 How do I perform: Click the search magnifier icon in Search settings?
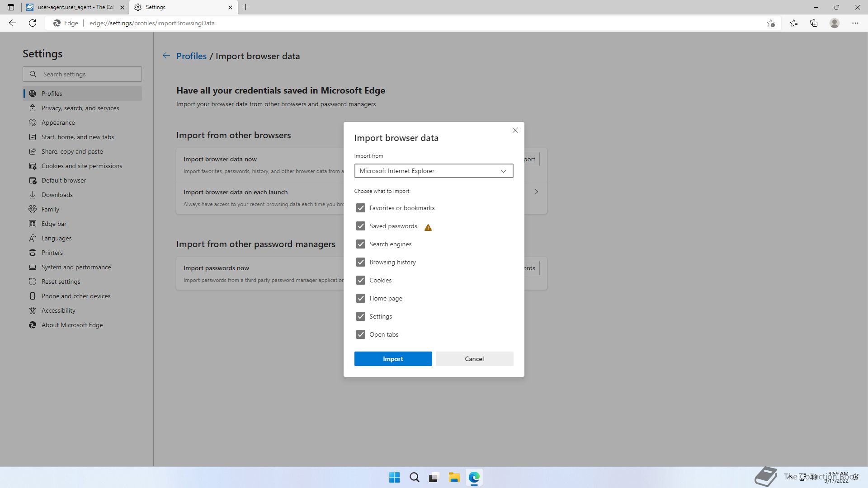pos(33,74)
